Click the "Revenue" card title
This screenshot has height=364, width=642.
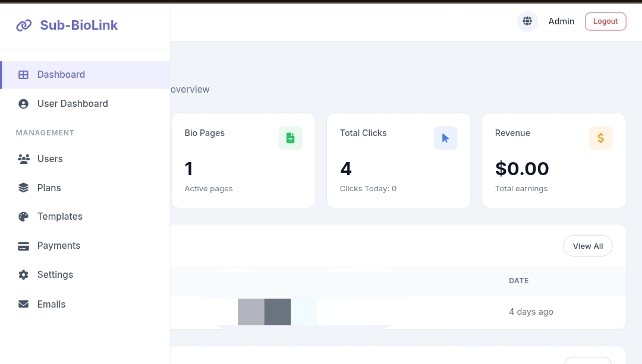(x=512, y=133)
